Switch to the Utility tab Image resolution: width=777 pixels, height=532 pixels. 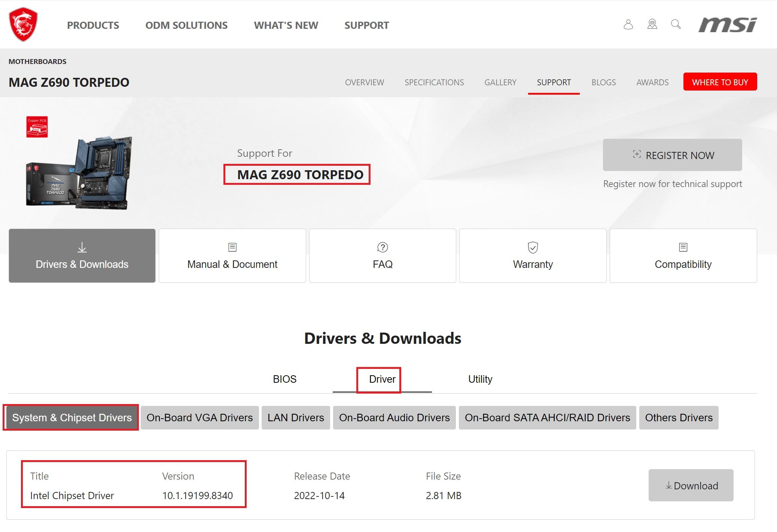click(x=480, y=379)
